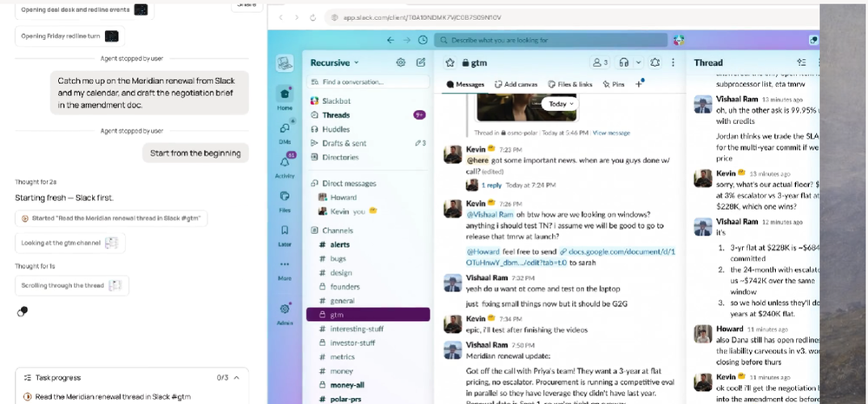Viewport: 868px width, 404px height.
Task: Go forward with Slack history arrow
Action: [407, 41]
